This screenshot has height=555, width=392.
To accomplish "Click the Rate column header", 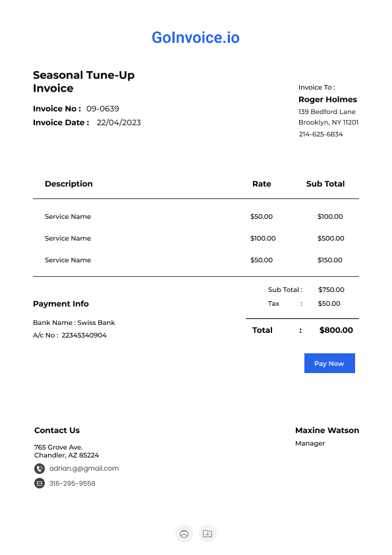I will [262, 184].
